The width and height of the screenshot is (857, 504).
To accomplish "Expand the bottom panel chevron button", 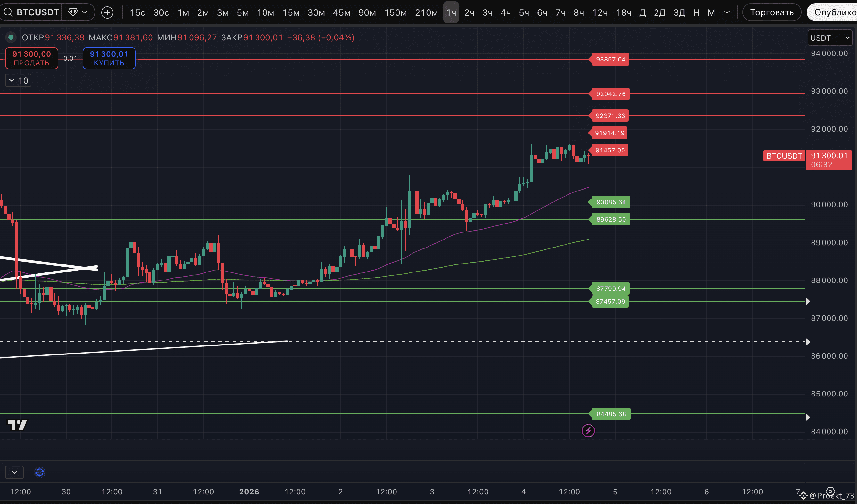I will click(14, 472).
